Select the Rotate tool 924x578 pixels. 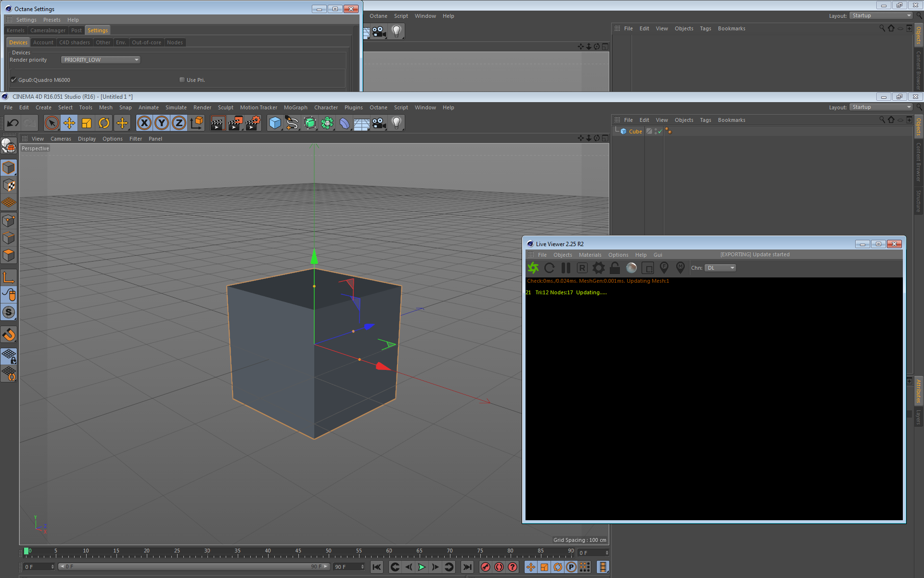click(104, 123)
